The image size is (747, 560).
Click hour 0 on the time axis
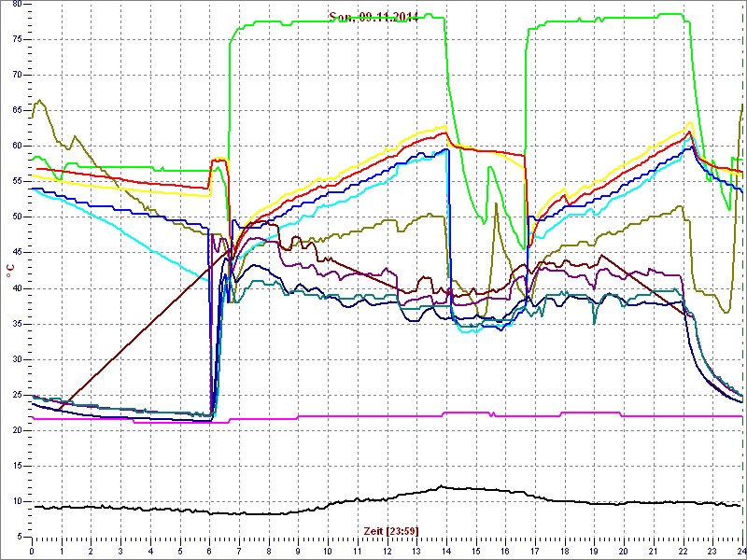[32, 551]
